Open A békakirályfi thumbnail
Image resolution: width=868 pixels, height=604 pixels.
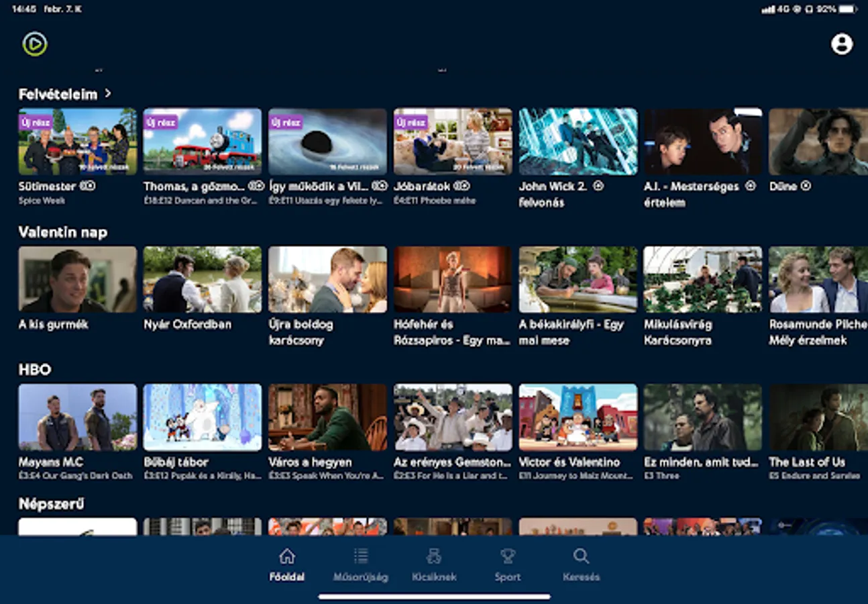tap(578, 279)
